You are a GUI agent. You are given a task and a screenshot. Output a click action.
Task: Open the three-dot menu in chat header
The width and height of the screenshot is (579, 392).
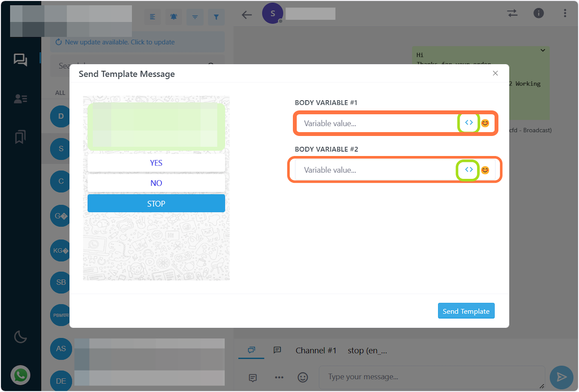pos(565,14)
